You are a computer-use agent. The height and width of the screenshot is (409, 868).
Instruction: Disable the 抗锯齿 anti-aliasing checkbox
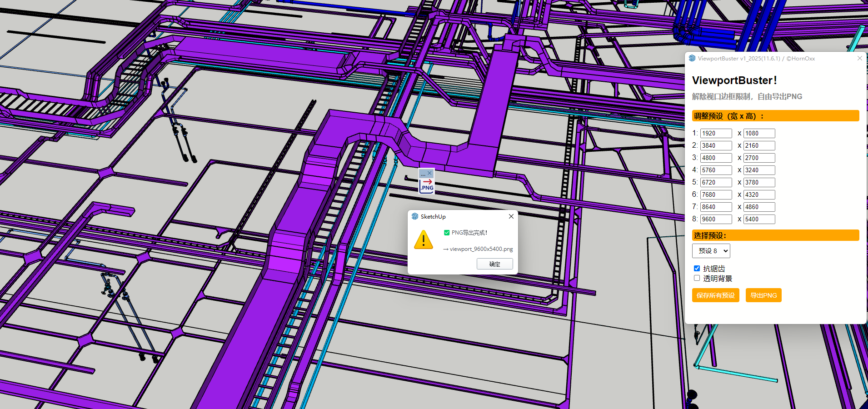pyautogui.click(x=697, y=269)
